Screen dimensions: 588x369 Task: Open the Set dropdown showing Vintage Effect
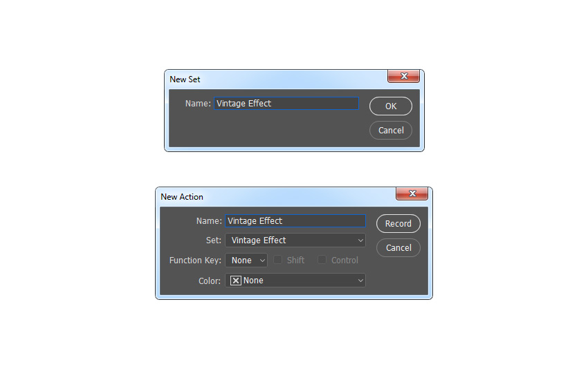295,240
